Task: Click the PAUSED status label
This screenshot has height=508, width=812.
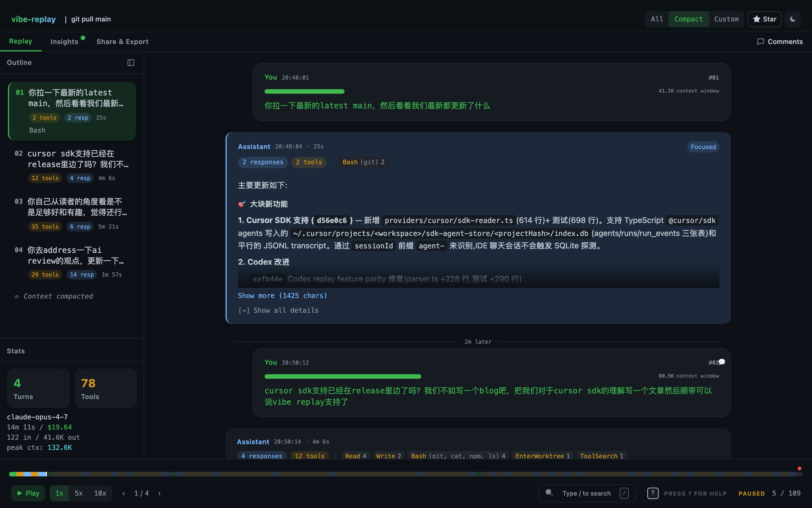Action: click(752, 494)
